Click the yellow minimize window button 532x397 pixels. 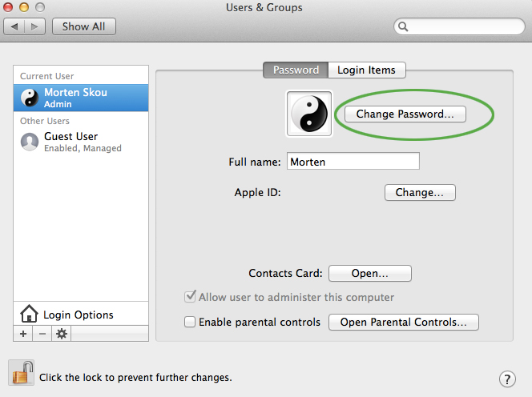(x=24, y=7)
